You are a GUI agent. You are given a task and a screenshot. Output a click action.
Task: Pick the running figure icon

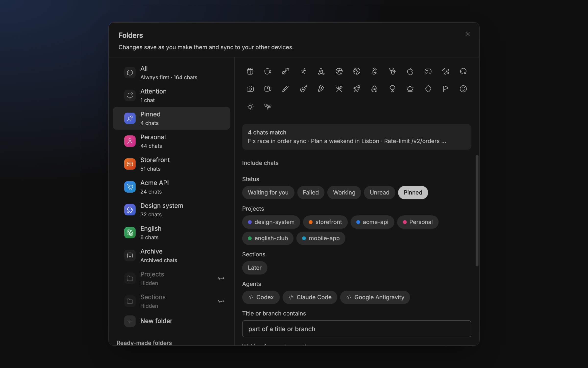pyautogui.click(x=304, y=71)
